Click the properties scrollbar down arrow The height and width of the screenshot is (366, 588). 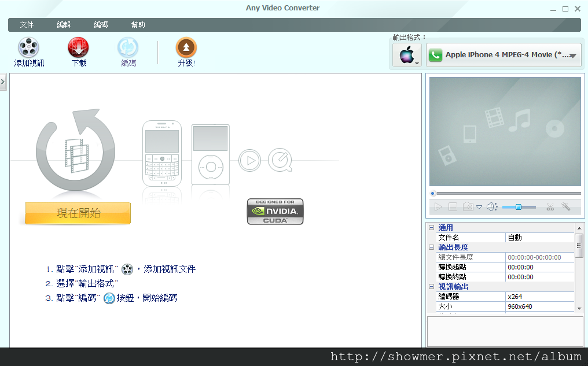click(x=579, y=309)
